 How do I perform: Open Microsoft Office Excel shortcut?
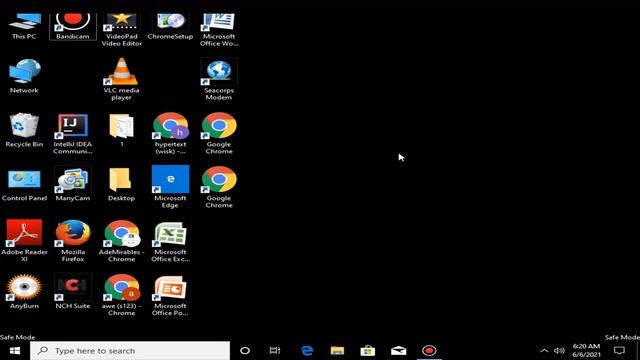pyautogui.click(x=170, y=241)
